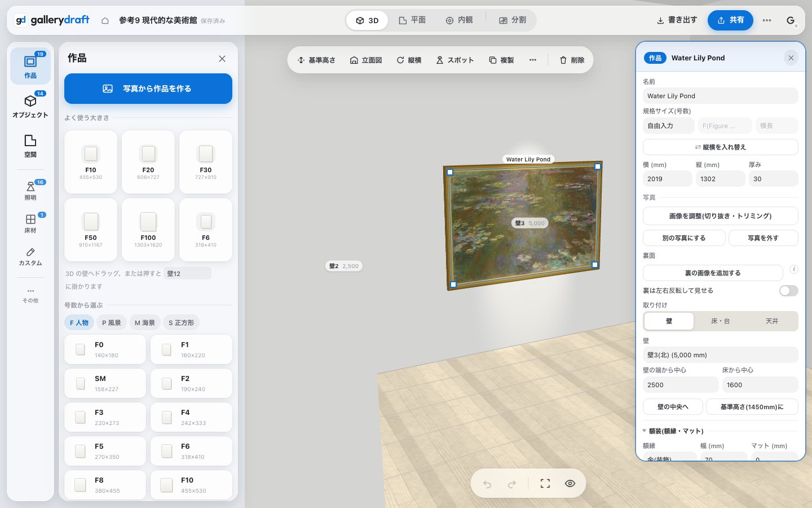Switch to the 分割 split view tab
The width and height of the screenshot is (812, 508).
(512, 20)
